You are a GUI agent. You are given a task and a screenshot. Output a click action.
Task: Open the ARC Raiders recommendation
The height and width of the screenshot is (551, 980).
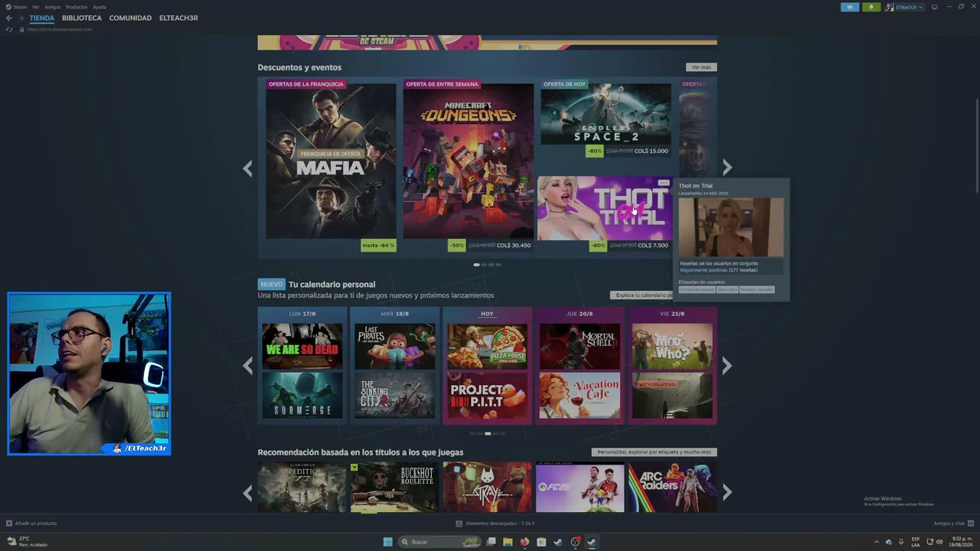pyautogui.click(x=672, y=487)
